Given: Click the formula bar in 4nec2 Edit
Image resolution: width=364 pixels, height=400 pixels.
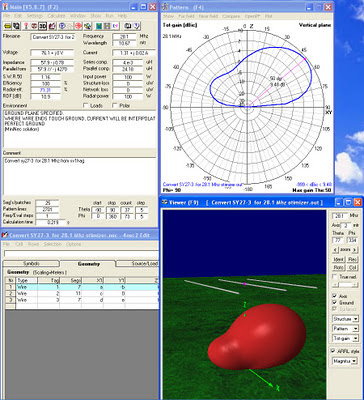Looking at the screenshot, I should click(81, 254).
